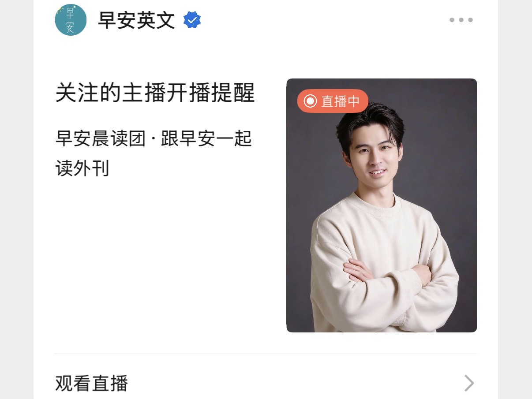Tap the blue verified badge icon

(x=192, y=20)
